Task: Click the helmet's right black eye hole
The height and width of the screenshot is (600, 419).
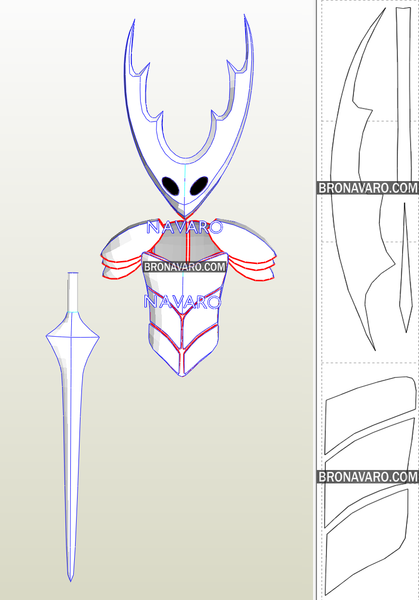Action: 199,186
